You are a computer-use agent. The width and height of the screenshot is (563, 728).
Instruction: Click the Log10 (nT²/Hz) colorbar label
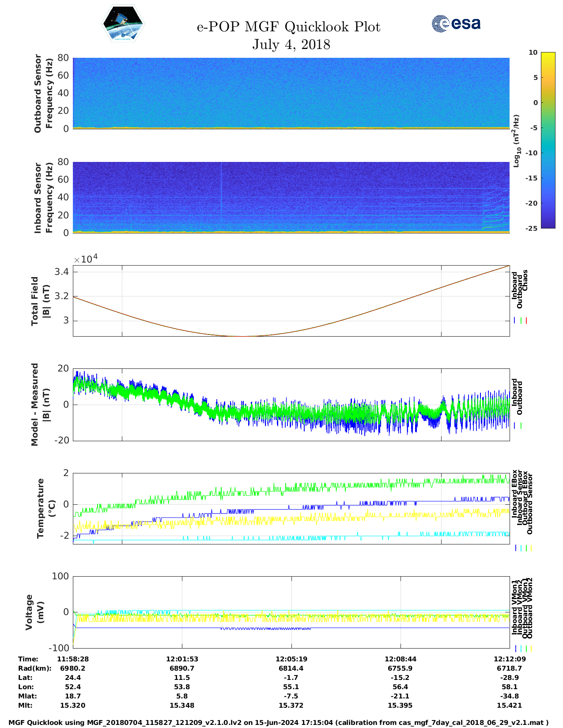pyautogui.click(x=516, y=141)
